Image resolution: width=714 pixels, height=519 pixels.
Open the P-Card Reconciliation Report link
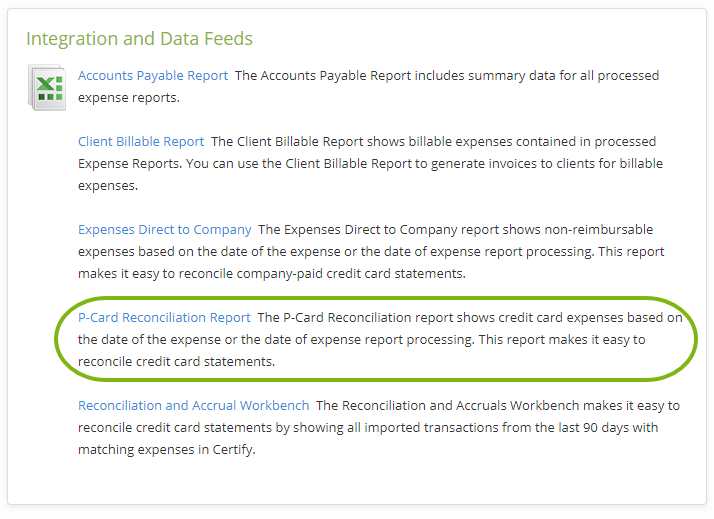[164, 317]
